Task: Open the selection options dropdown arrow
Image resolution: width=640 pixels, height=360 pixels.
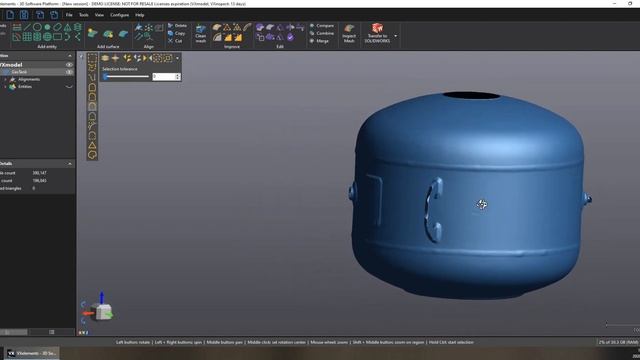Action: click(x=177, y=58)
